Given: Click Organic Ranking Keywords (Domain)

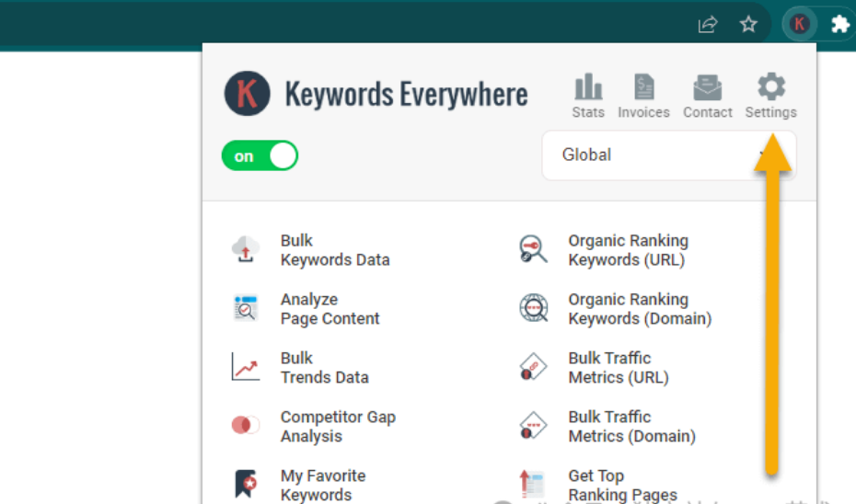Looking at the screenshot, I should 639,309.
